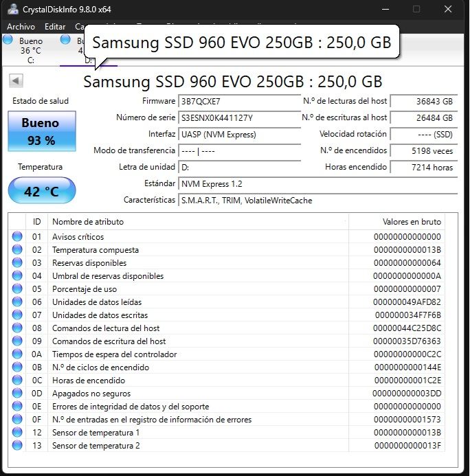Click the Interfaz field UASP (NVM Express)
This screenshot has width=470, height=476.
click(x=239, y=134)
